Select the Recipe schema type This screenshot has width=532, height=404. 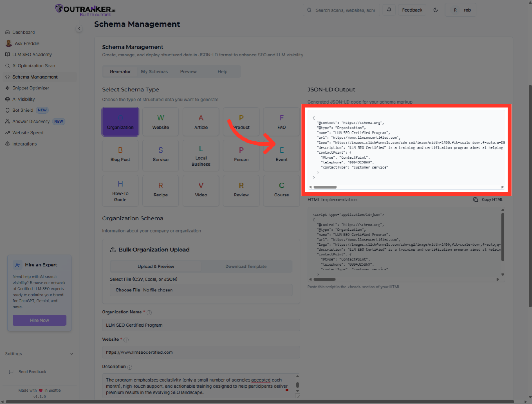160,190
